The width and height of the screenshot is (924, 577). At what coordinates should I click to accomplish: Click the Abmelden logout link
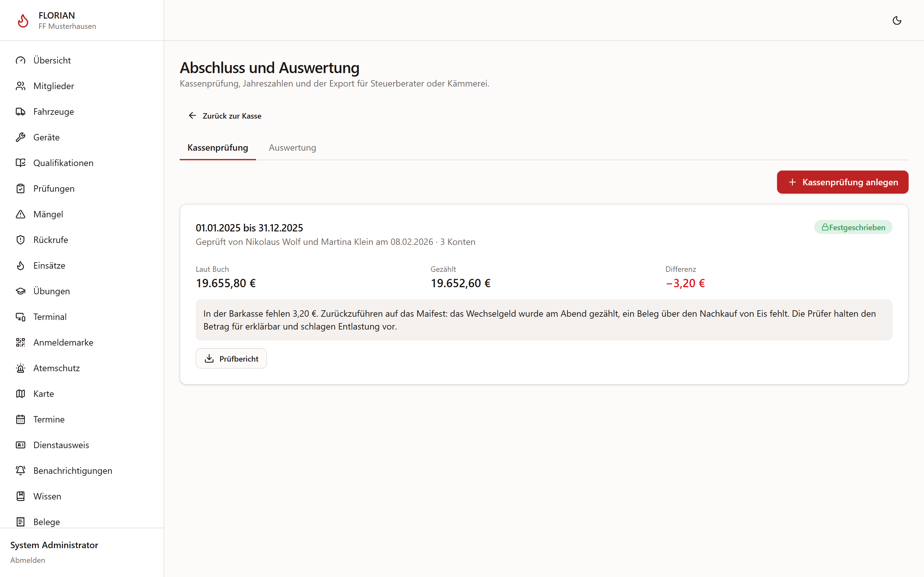(28, 560)
